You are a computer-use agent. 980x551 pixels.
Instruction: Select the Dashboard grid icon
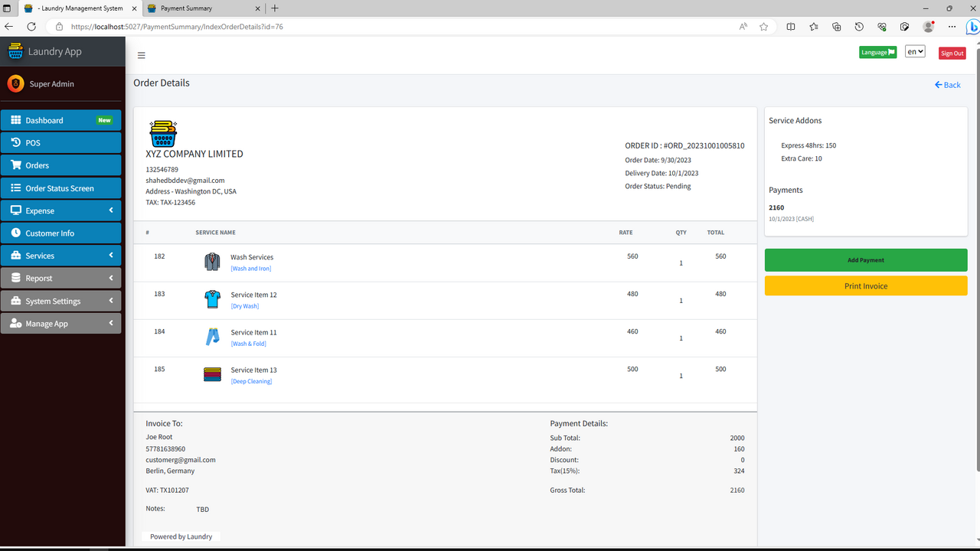[17, 120]
